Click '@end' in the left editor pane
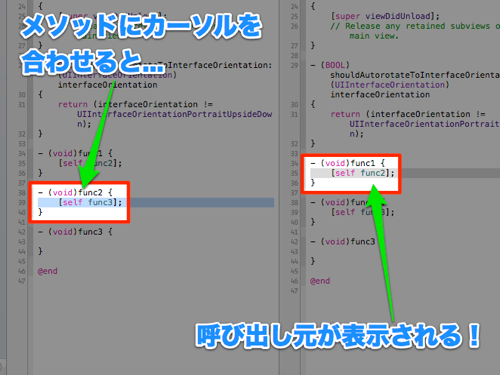This screenshot has height=375, width=500. [x=47, y=271]
